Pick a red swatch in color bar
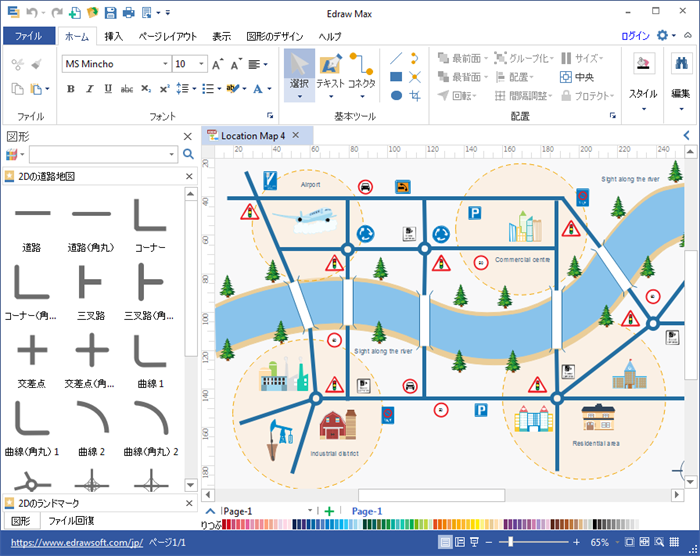 click(226, 524)
